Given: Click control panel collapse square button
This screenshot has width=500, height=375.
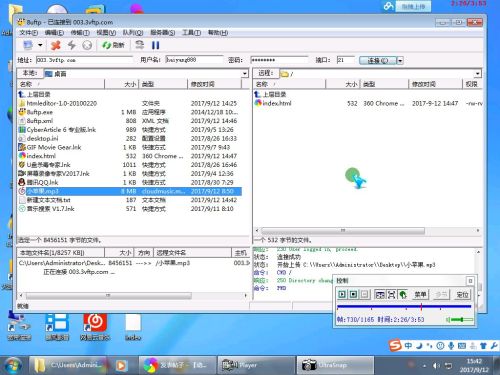Looking at the screenshot, I should pyautogui.click(x=470, y=281).
